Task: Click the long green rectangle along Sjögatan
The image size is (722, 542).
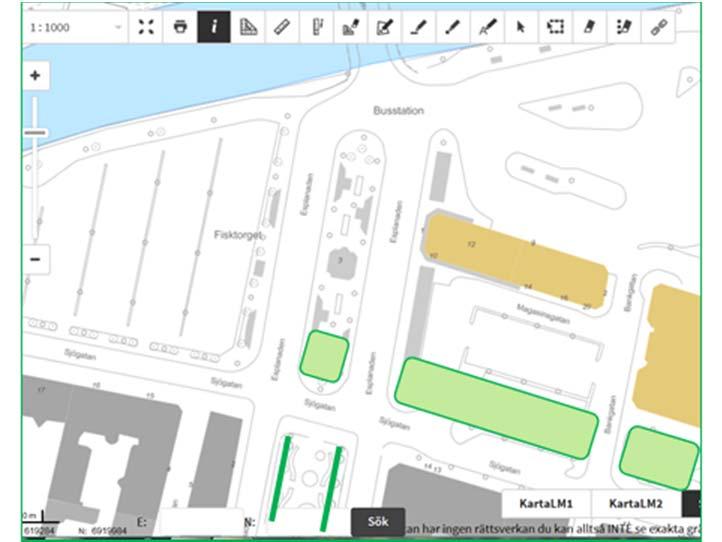Action: click(496, 408)
